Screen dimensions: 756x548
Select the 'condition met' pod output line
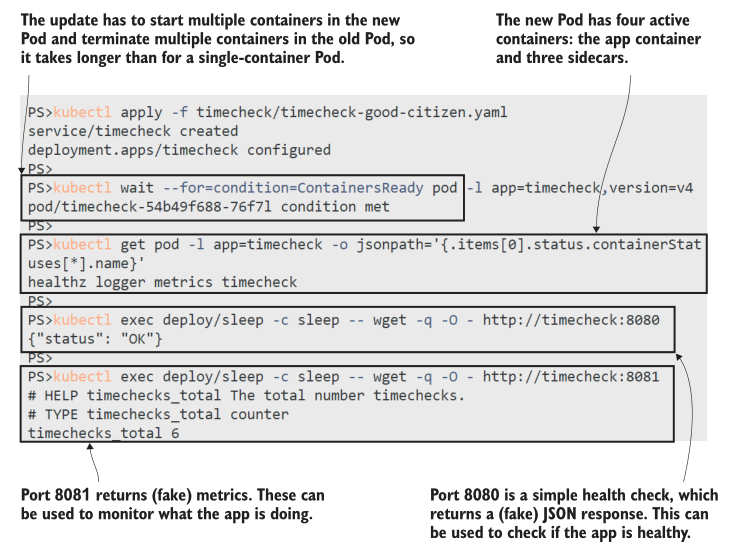[208, 207]
